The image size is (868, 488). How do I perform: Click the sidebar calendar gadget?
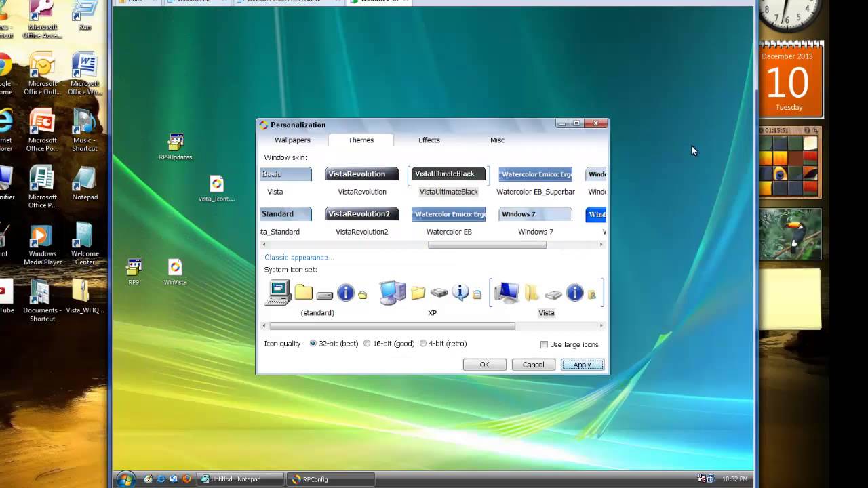click(791, 80)
